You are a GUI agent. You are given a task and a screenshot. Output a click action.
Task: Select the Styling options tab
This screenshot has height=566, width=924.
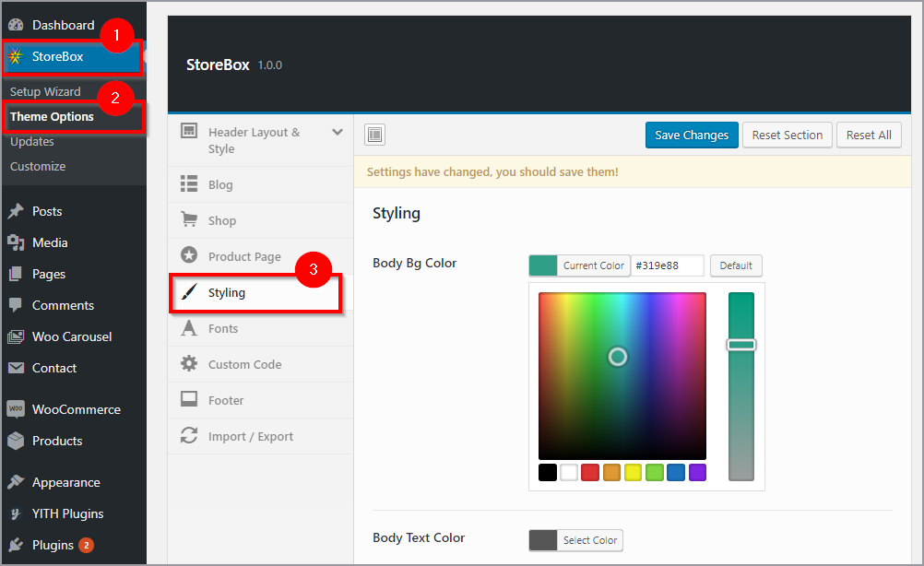click(261, 292)
